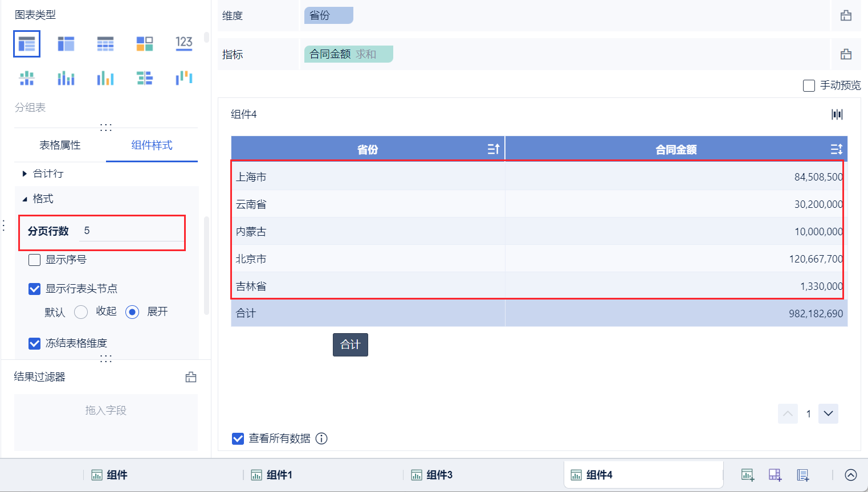This screenshot has width=868, height=492.
Task: Toggle the 手动预览 checkbox
Action: pyautogui.click(x=809, y=86)
